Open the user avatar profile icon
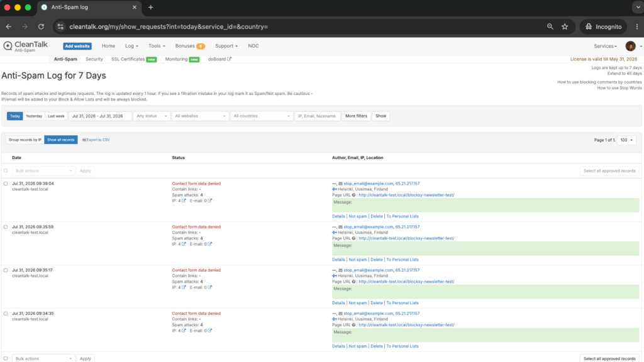 tap(630, 46)
